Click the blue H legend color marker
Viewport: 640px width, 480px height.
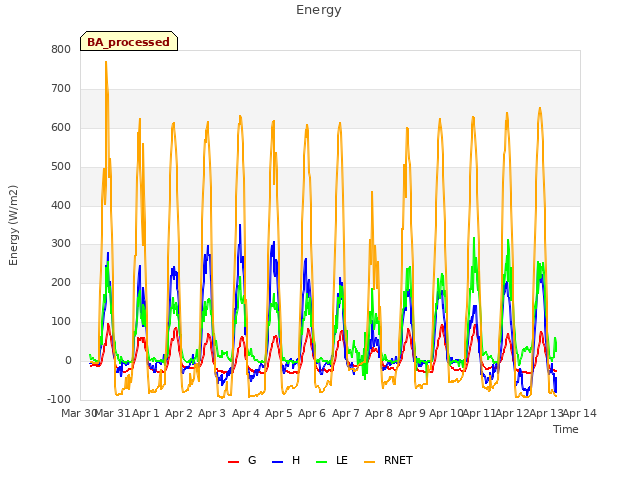277,462
